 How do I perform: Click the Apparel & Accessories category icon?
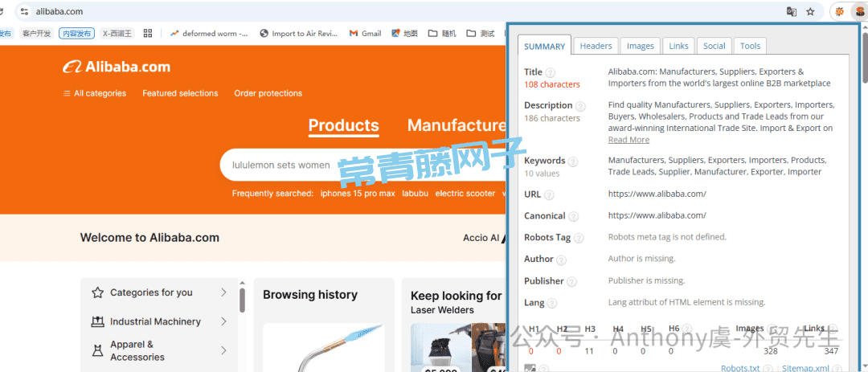click(x=98, y=350)
